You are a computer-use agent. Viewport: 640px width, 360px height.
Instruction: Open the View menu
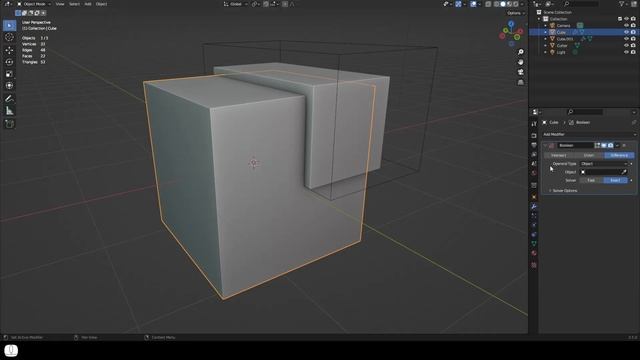pos(60,4)
